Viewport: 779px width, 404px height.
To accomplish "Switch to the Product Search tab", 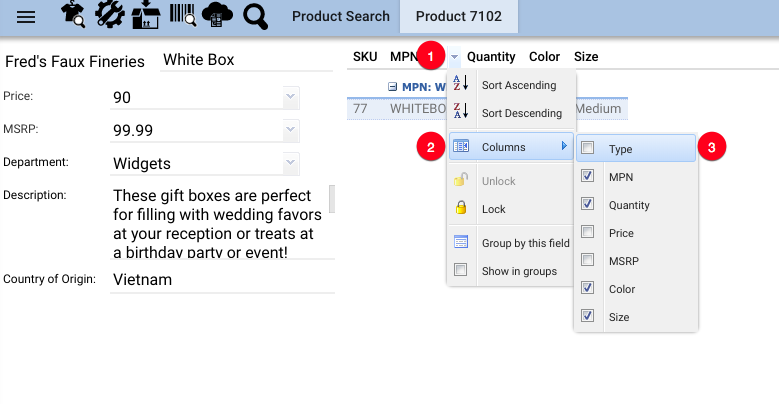I will [x=341, y=16].
